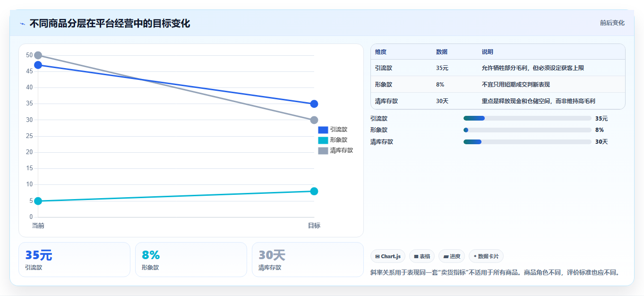Screen dimensions: 644x296
Task: Select the gray 清库存款 point at 当前
Action: pyautogui.click(x=38, y=55)
